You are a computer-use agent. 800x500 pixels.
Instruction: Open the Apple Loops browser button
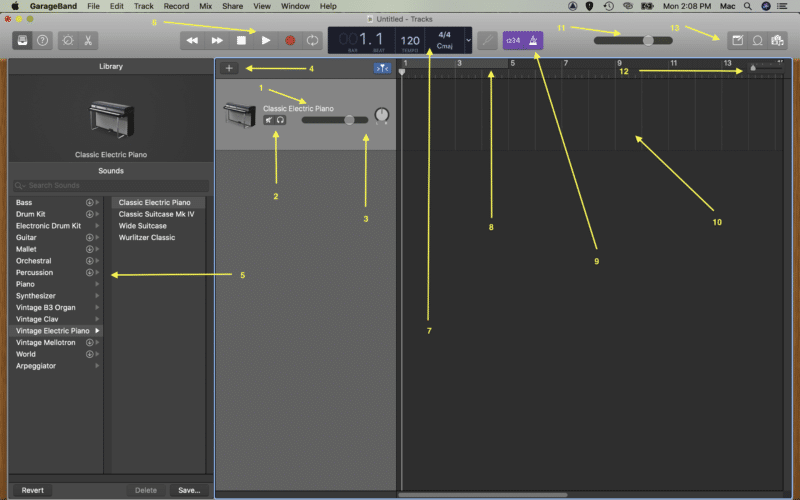[758, 40]
